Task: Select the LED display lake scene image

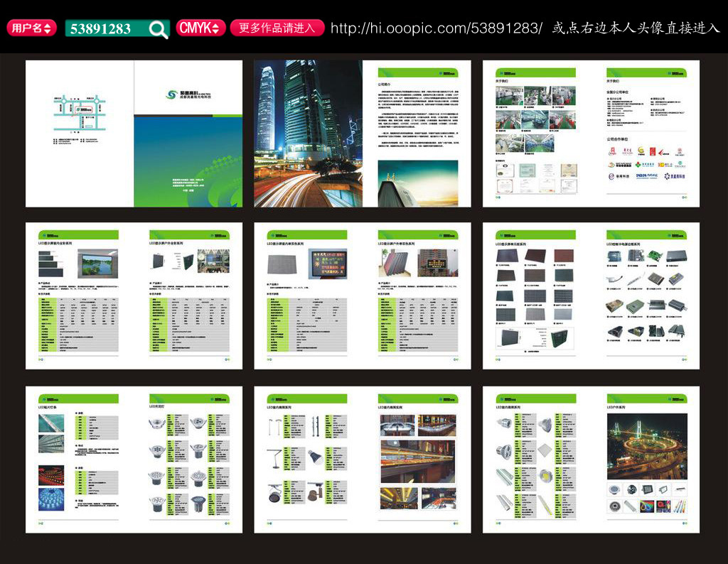Action: pos(100,265)
